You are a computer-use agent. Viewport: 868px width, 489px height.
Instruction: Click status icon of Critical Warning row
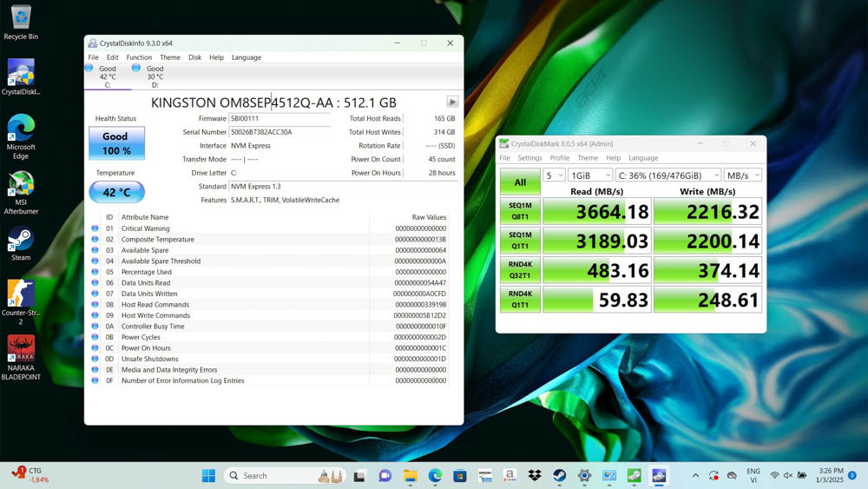pos(95,228)
